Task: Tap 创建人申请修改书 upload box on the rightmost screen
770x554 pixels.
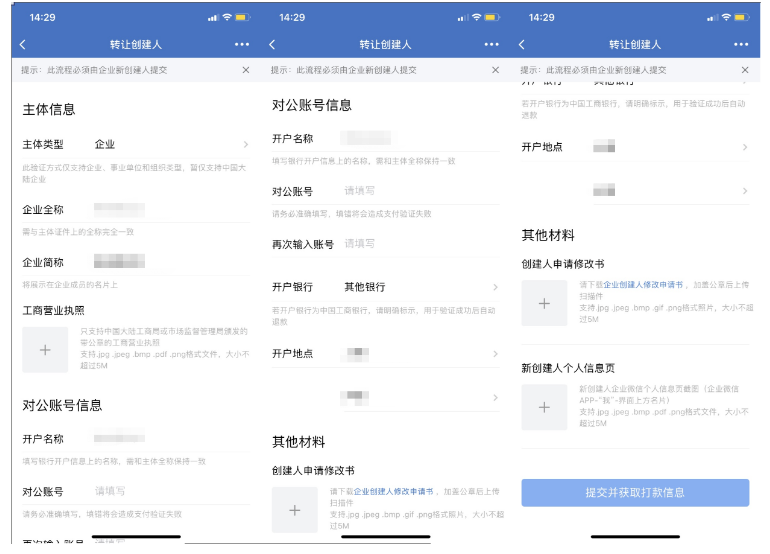Action: pyautogui.click(x=544, y=303)
